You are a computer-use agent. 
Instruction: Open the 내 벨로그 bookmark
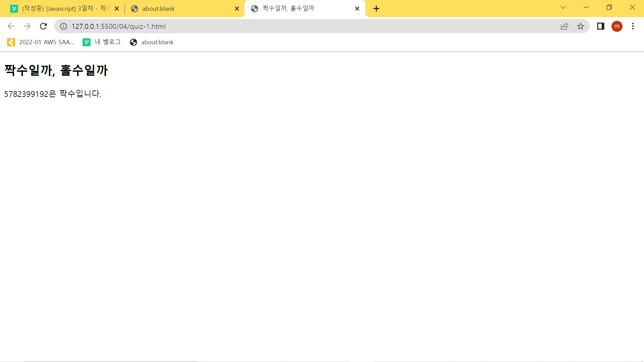pyautogui.click(x=102, y=42)
